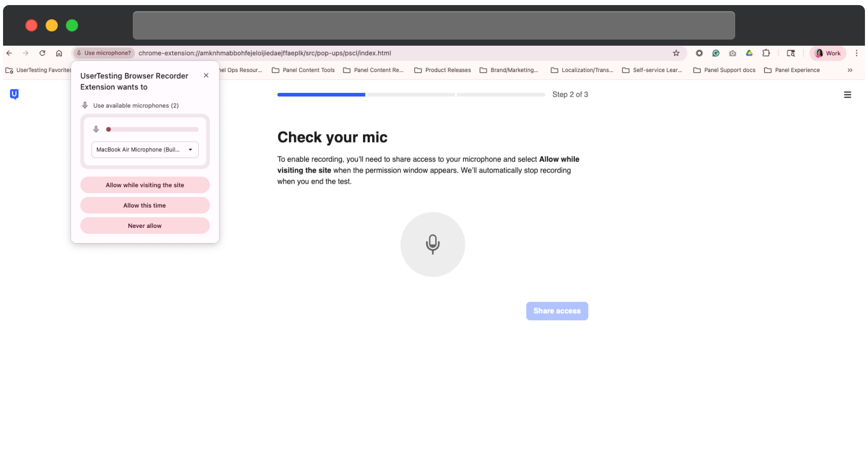Click the macOS red close window button
The image size is (868, 472).
click(x=31, y=25)
